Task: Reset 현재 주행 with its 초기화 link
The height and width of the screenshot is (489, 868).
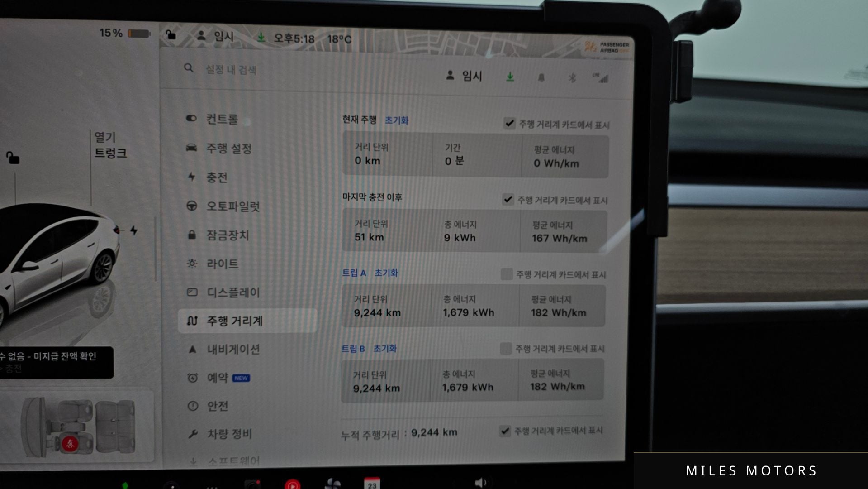Action: pos(397,120)
